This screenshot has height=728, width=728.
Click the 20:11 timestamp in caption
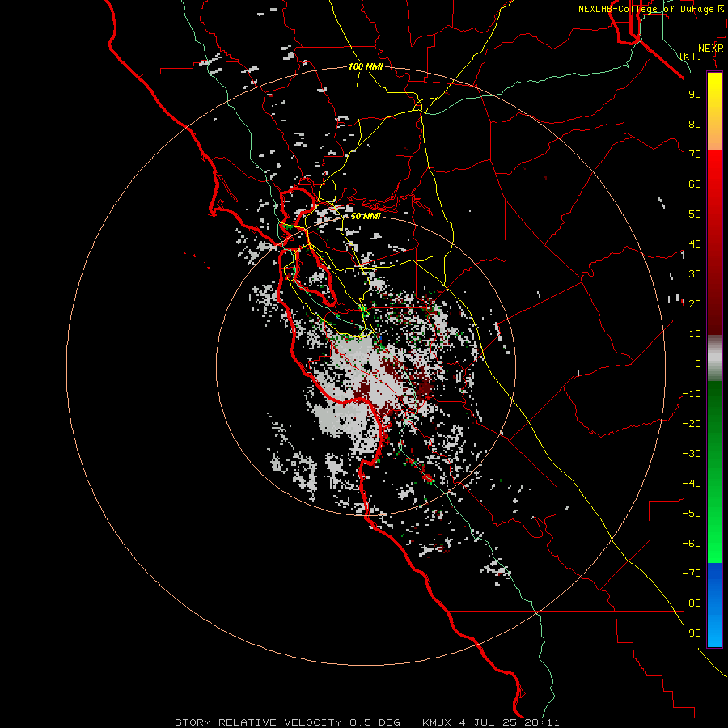tap(542, 722)
